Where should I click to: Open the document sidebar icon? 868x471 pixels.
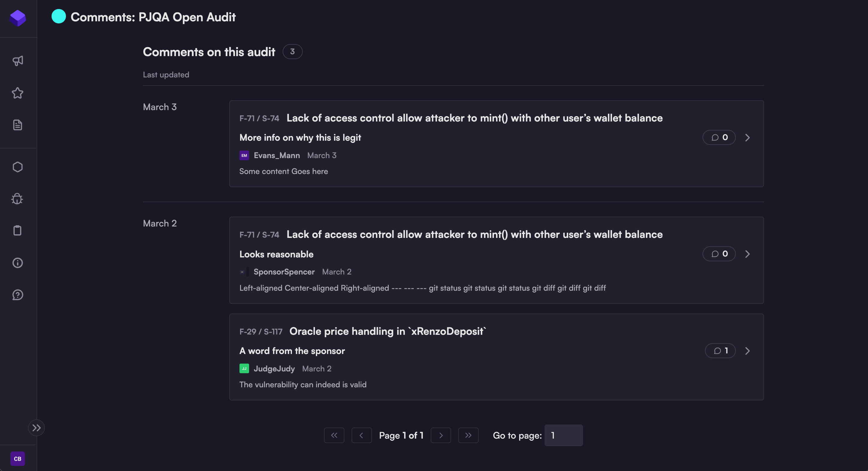coord(17,125)
